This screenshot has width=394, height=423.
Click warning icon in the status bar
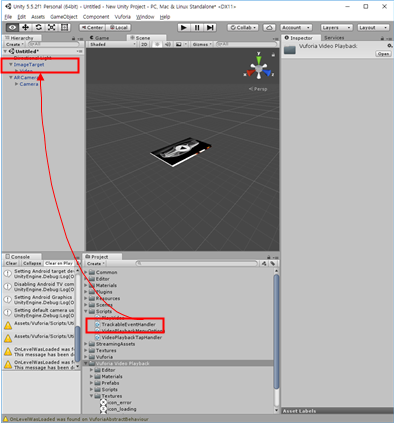coord(5,419)
